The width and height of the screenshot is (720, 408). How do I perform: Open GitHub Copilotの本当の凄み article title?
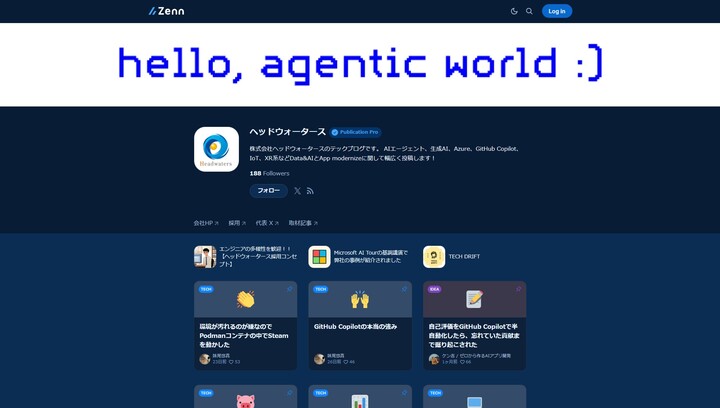(x=355, y=327)
